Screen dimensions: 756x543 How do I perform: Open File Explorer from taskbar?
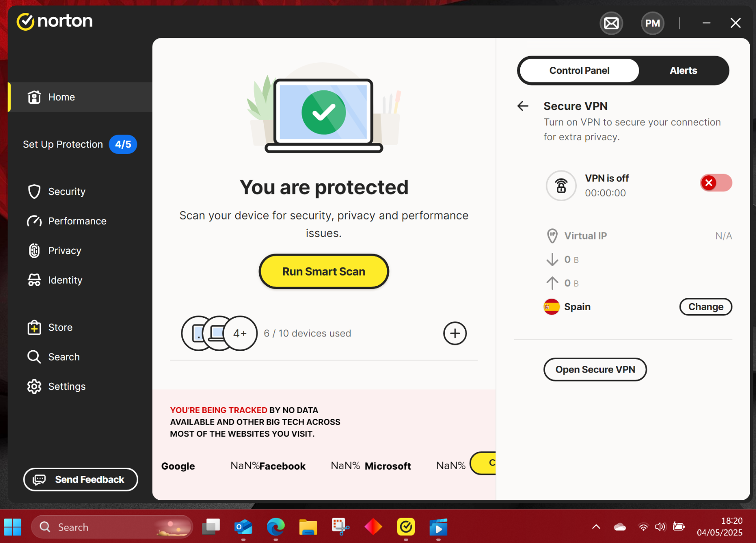(308, 527)
